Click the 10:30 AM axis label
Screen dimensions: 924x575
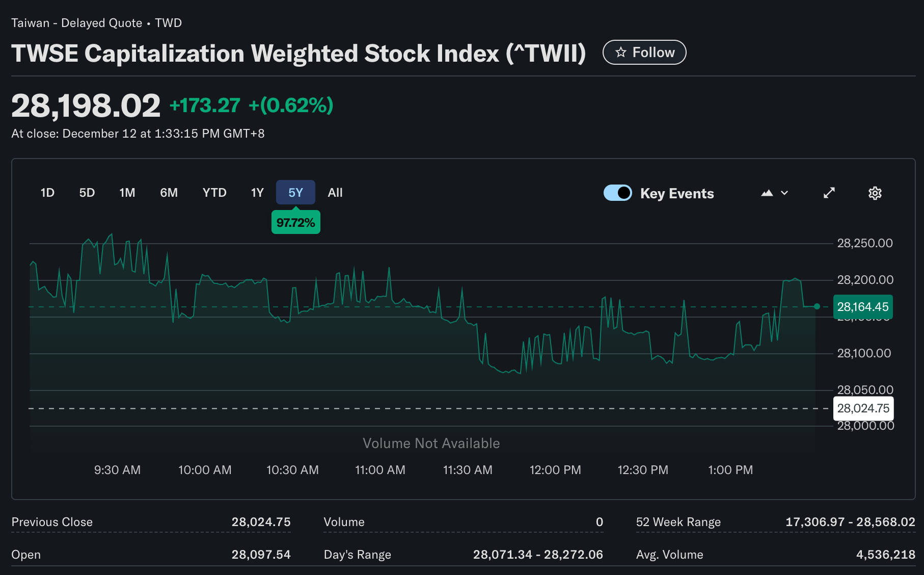[292, 470]
